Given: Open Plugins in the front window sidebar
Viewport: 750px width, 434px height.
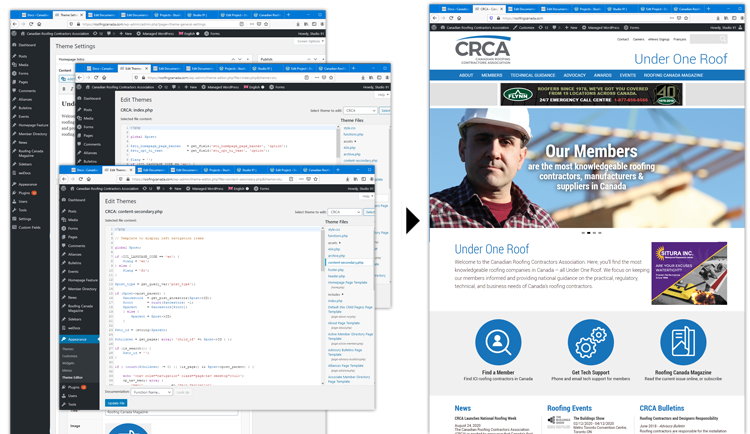Looking at the screenshot, I should 74,387.
